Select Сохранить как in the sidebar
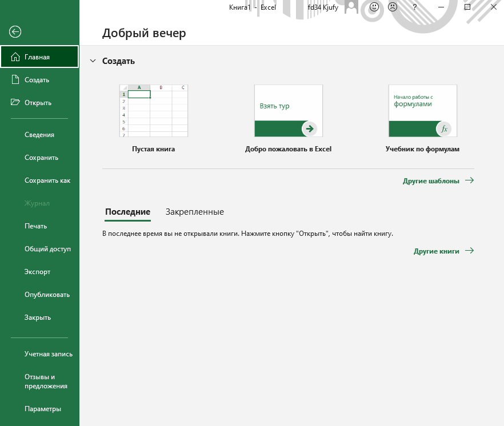 click(x=47, y=180)
